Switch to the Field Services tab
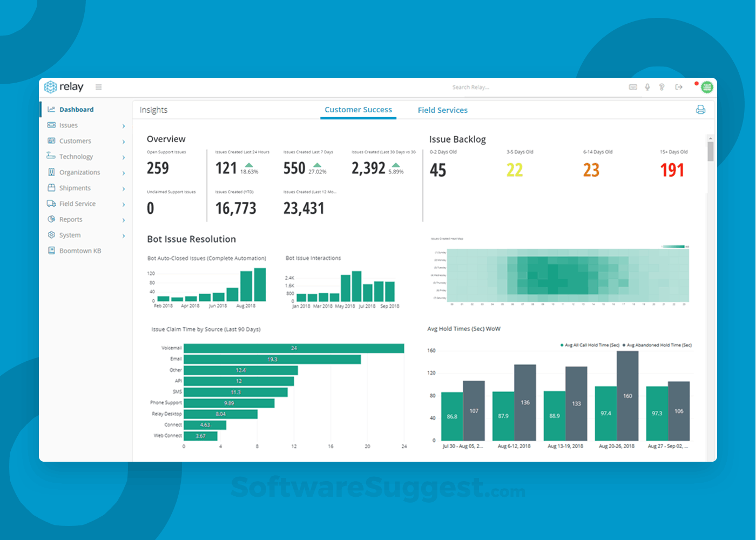The width and height of the screenshot is (756, 540). (442, 110)
